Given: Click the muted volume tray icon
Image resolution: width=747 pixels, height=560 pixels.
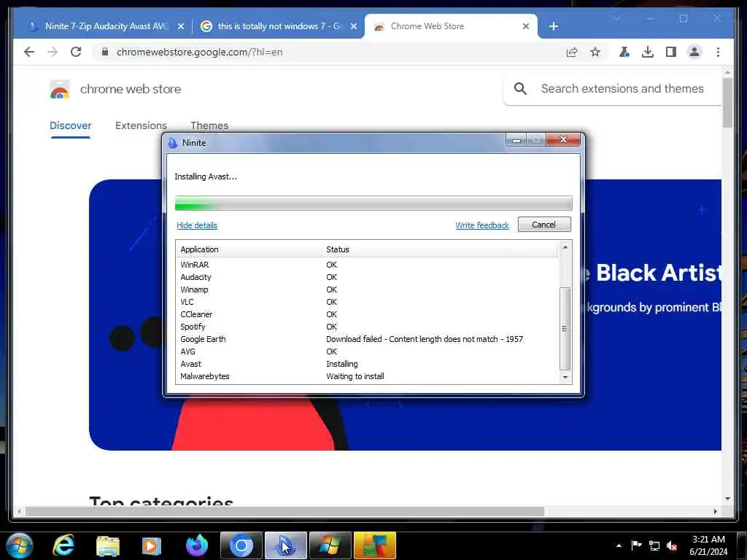Looking at the screenshot, I should click(x=672, y=545).
